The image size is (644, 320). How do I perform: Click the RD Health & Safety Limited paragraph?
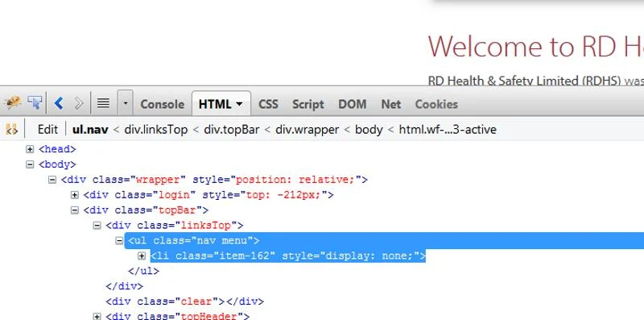[535, 81]
